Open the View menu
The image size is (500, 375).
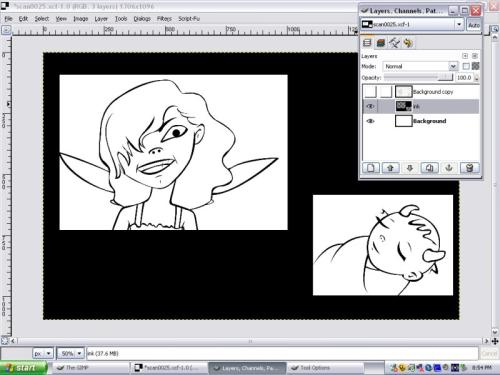click(61, 19)
